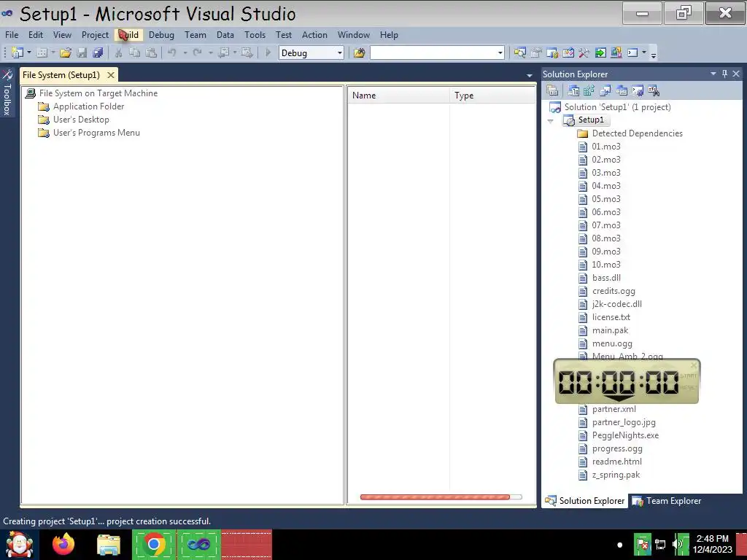Open the Registry Editor icon
The height and width of the screenshot is (560, 747).
pyautogui.click(x=589, y=90)
